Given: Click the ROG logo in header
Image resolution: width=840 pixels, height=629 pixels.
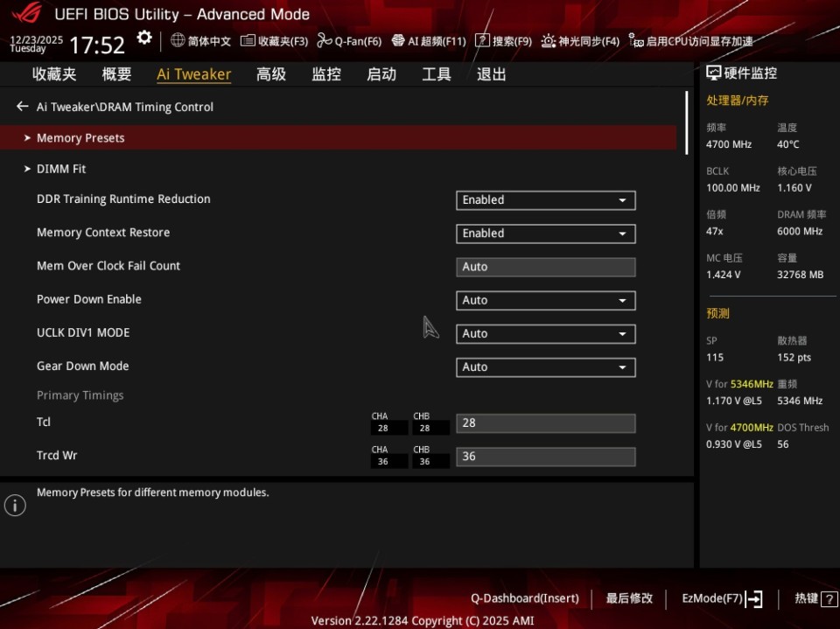Looking at the screenshot, I should tap(27, 13).
